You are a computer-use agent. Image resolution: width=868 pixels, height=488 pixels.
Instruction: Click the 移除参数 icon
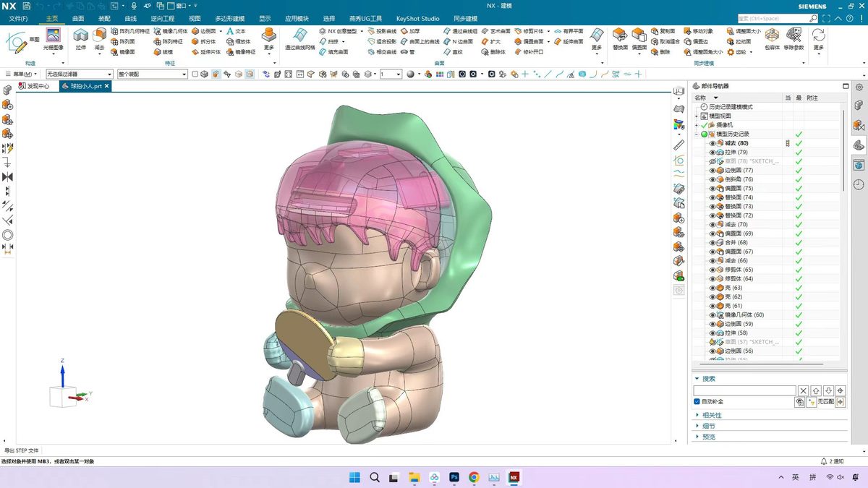pyautogui.click(x=793, y=39)
